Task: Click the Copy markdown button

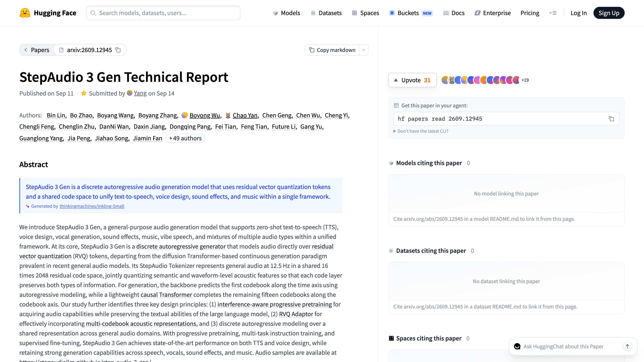Action: [332, 50]
